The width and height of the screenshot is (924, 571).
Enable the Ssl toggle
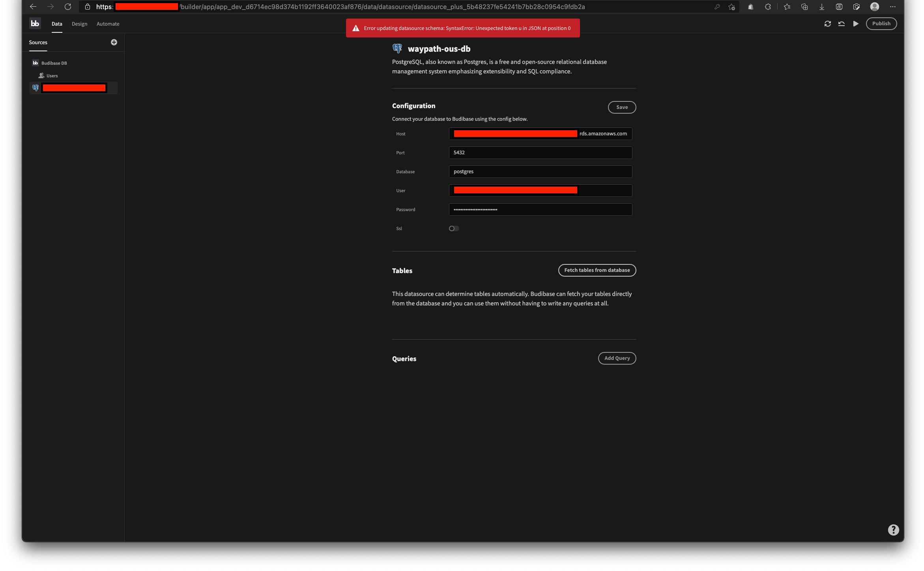tap(454, 228)
